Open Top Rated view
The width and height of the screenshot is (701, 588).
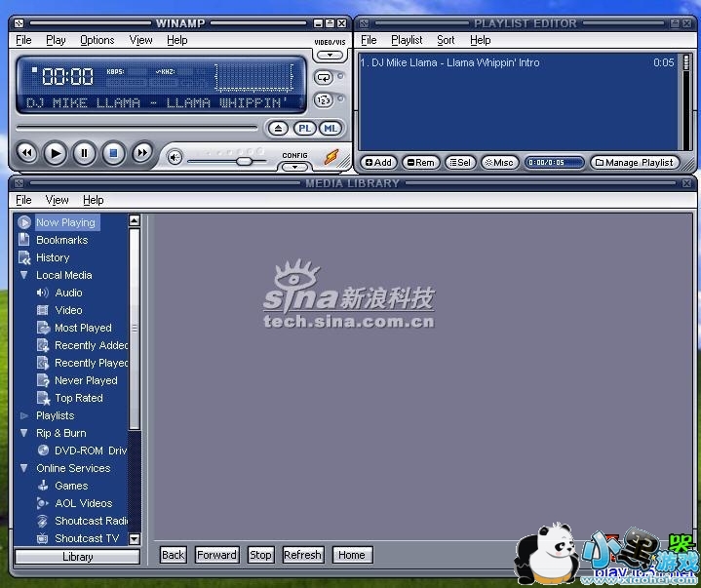click(79, 398)
